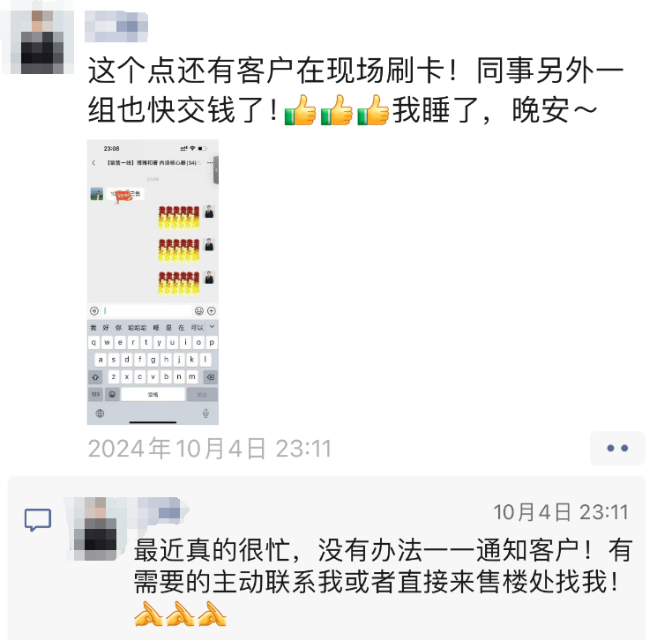672x640 pixels.
Task: Open the two-dot more options button
Action: coord(617,448)
